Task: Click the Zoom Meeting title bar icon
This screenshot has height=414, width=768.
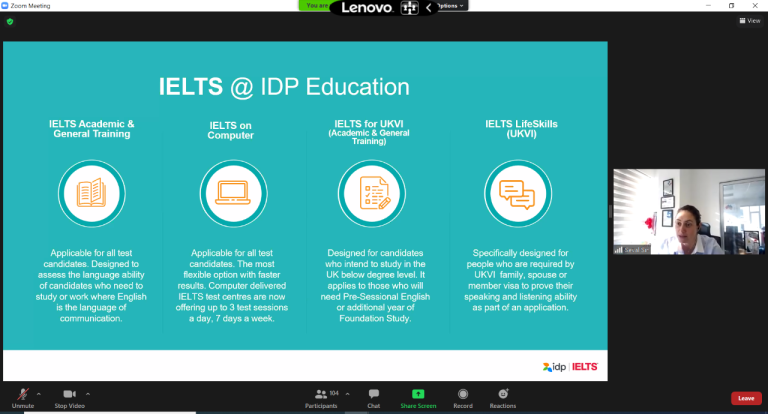Action: (5, 5)
